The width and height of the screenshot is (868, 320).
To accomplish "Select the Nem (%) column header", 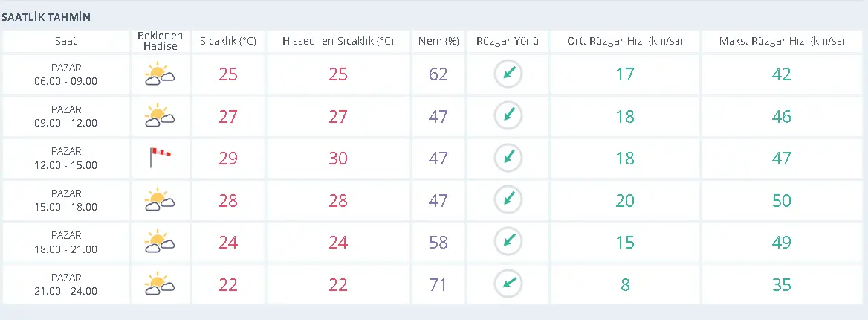I will (x=438, y=41).
